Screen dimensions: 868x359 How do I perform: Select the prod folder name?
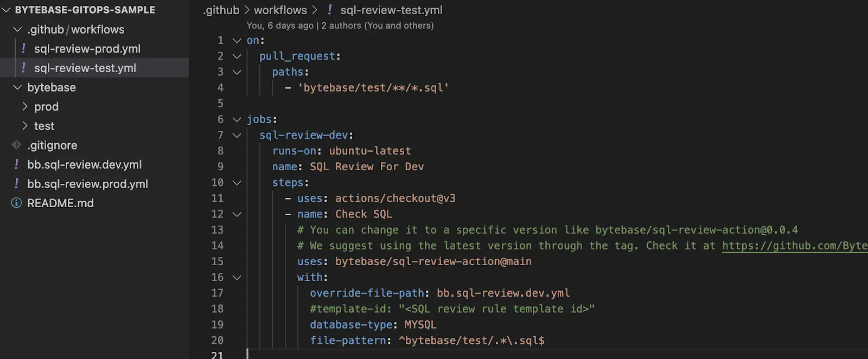tap(46, 107)
